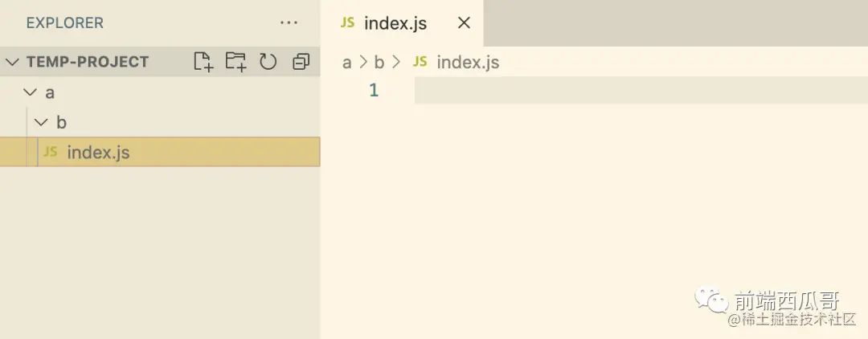Screen dimensions: 868x339
Task: Click breadcrumb segment b
Action: 379,62
